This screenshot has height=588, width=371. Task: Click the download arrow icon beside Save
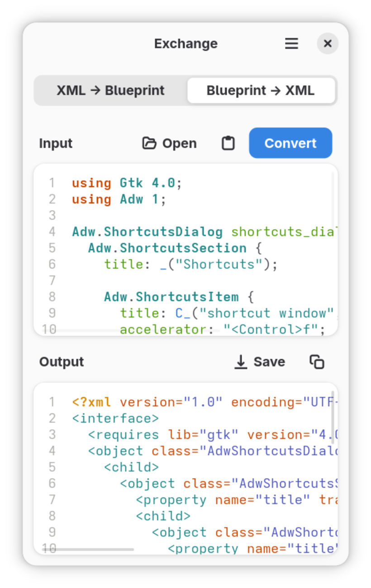click(x=241, y=362)
